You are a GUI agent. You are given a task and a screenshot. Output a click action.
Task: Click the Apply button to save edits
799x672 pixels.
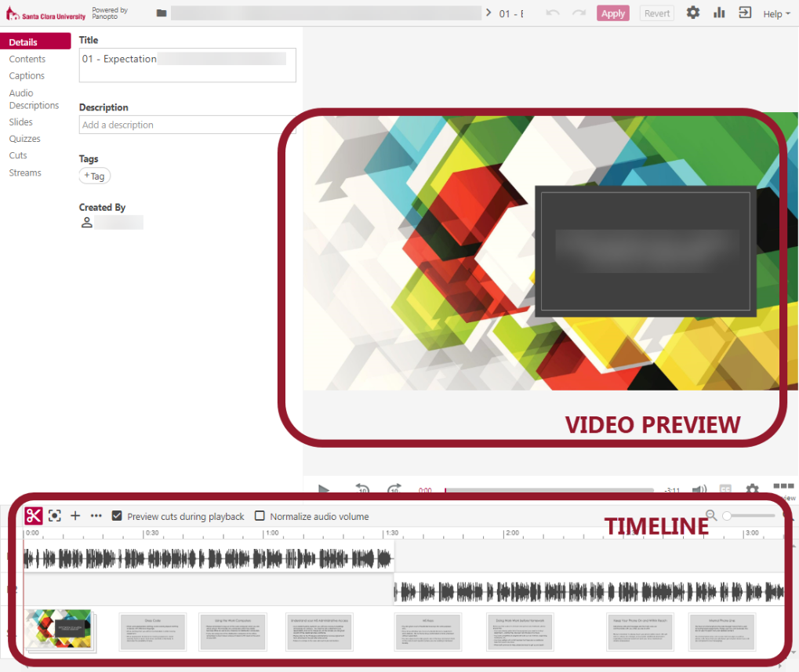(612, 13)
